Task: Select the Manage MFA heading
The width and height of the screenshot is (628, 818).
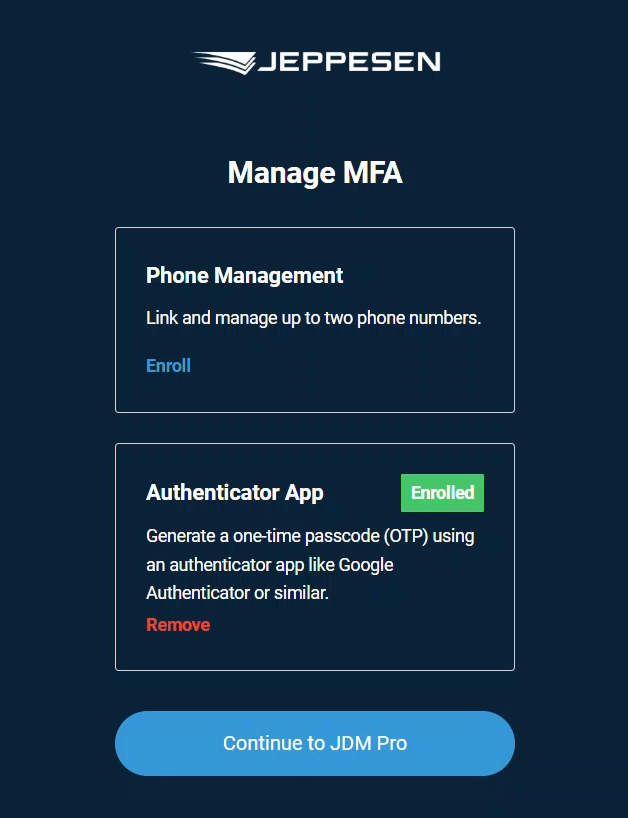Action: tap(315, 173)
